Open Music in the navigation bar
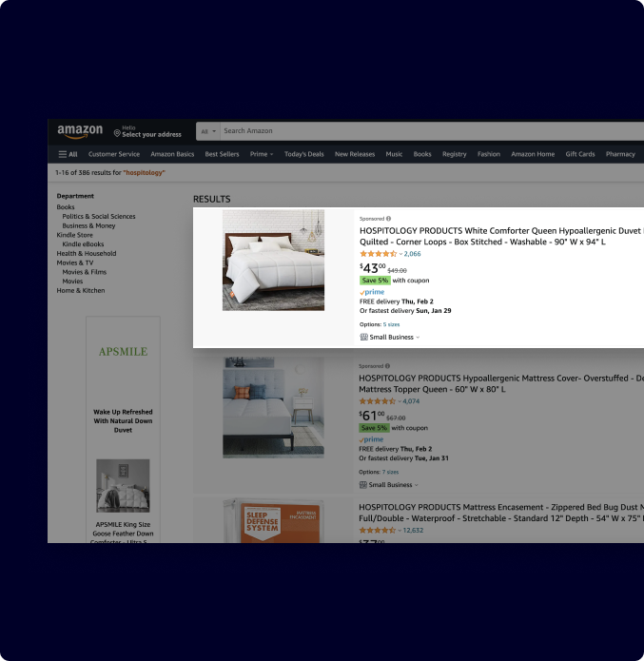The width and height of the screenshot is (644, 661). coord(394,154)
